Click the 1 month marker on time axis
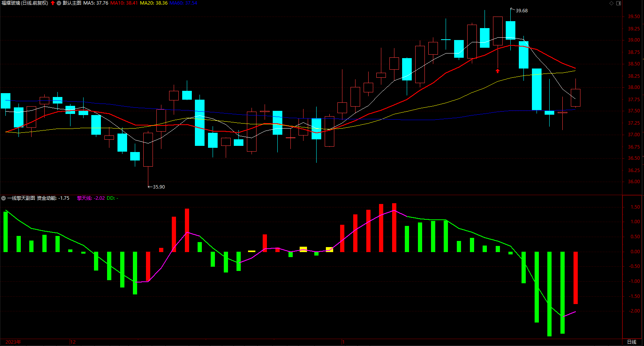 pos(344,342)
